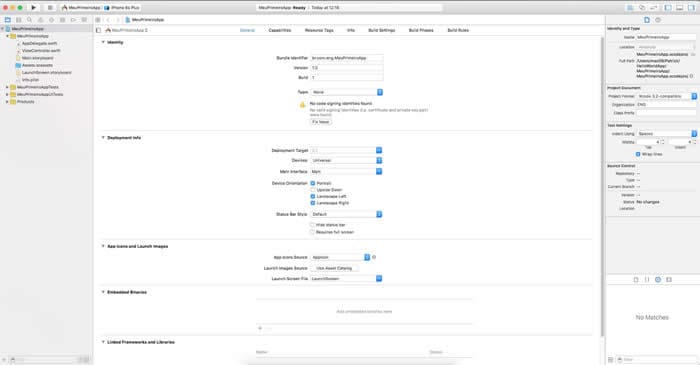Show the Object library
This screenshot has width=700, height=365.
pos(658,280)
